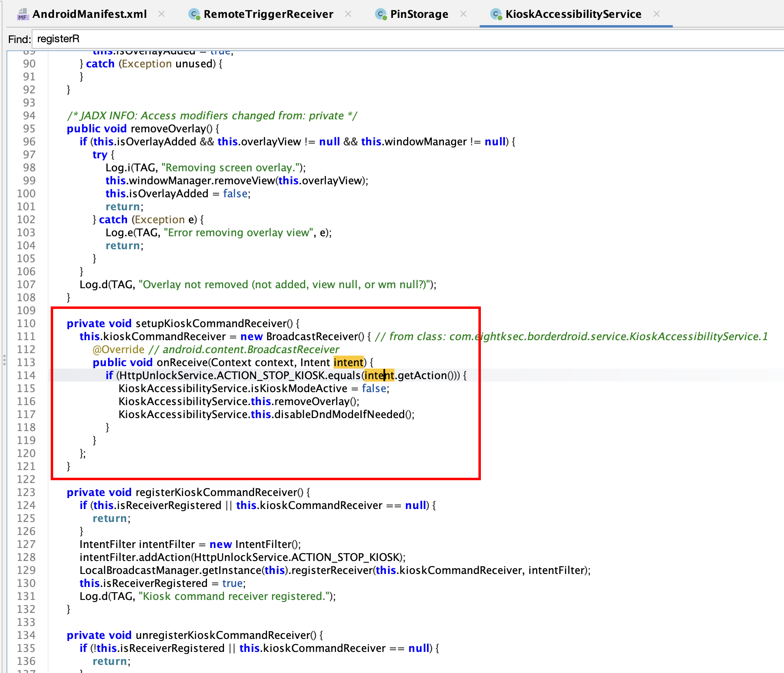Image resolution: width=784 pixels, height=673 pixels.
Task: Click the manifest file icon on AndroidManifest.xml tab
Action: [x=23, y=14]
